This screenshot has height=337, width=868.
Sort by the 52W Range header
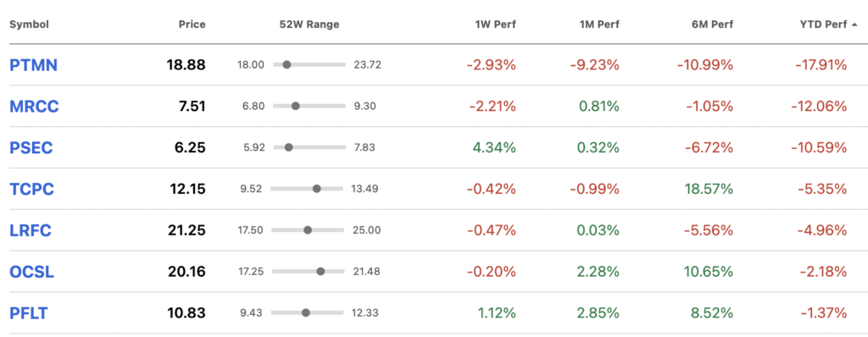[309, 25]
